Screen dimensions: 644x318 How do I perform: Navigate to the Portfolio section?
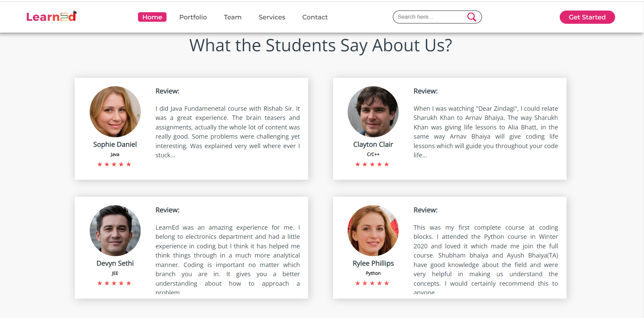193,17
